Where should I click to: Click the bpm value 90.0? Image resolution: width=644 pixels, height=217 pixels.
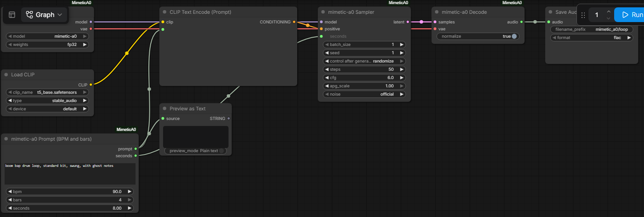point(117,192)
